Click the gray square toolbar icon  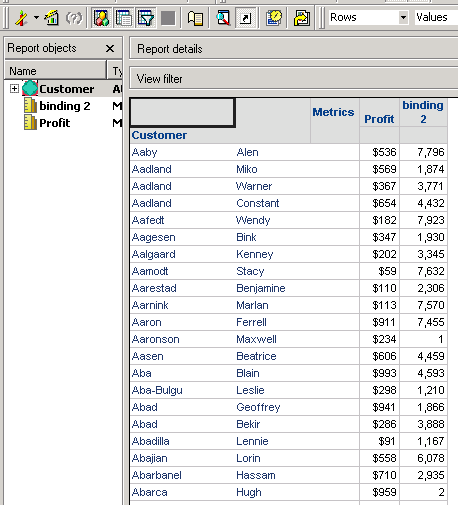(168, 18)
